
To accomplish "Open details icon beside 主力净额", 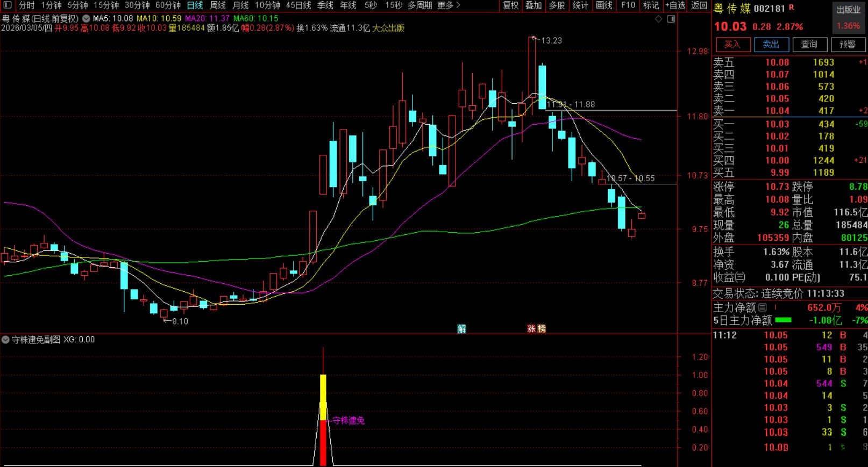I will coord(763,307).
